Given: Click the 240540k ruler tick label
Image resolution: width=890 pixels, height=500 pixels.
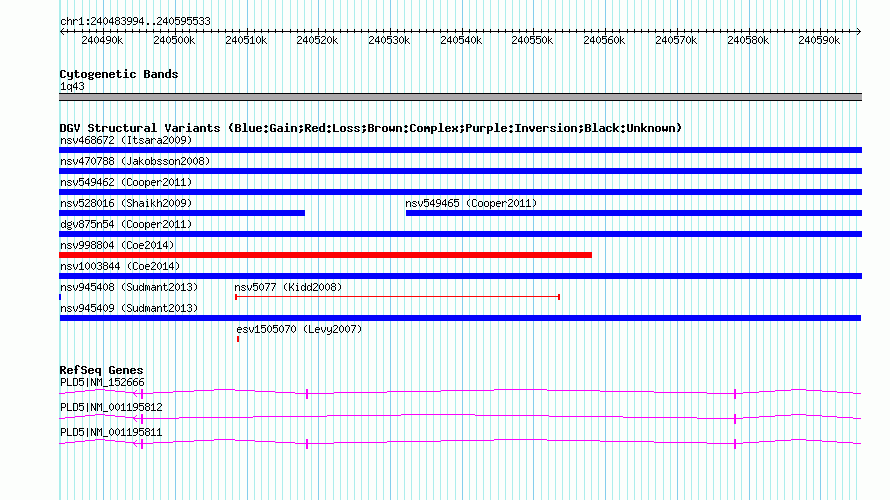Looking at the screenshot, I should (x=461, y=40).
